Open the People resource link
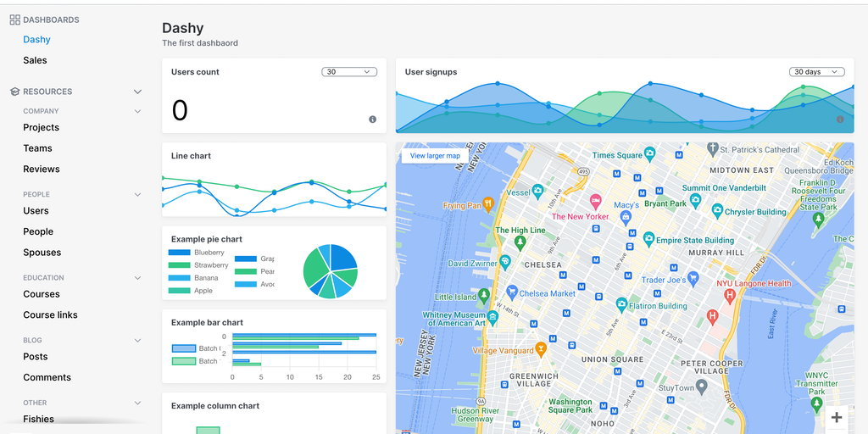 pos(38,232)
